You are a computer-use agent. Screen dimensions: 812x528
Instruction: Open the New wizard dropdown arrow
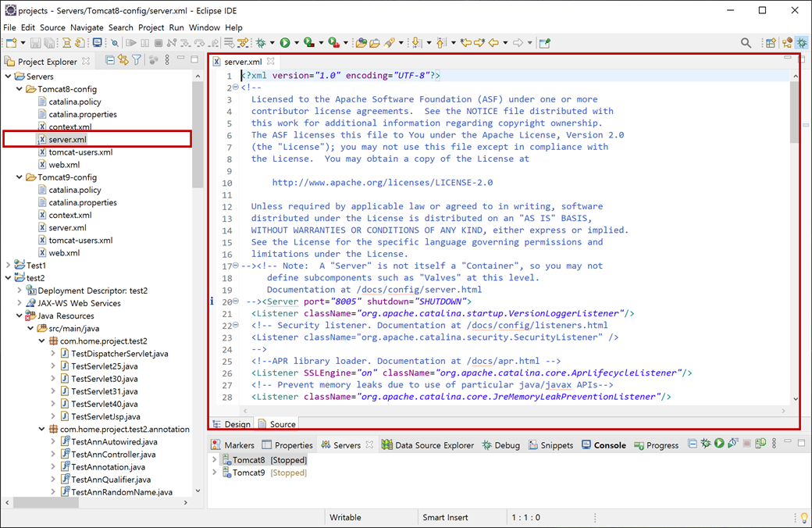[x=23, y=43]
